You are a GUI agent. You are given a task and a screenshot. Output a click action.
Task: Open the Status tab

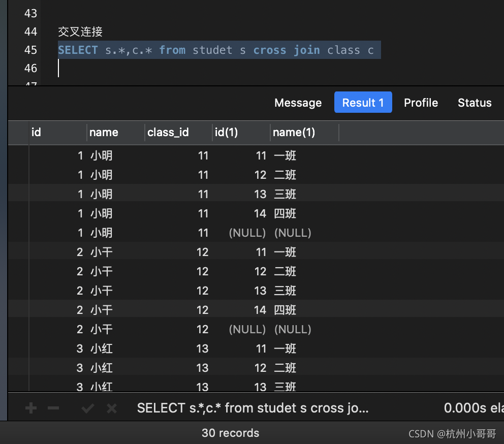pos(475,103)
